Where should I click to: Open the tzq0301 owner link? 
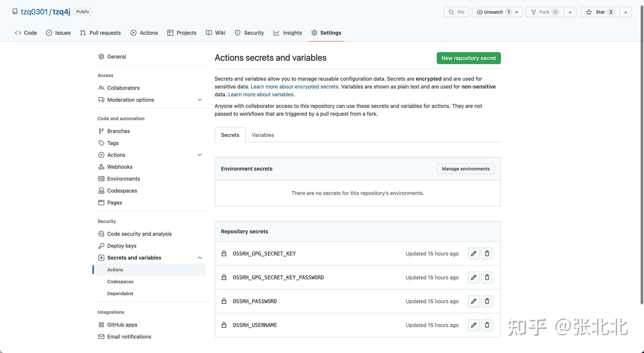[34, 12]
